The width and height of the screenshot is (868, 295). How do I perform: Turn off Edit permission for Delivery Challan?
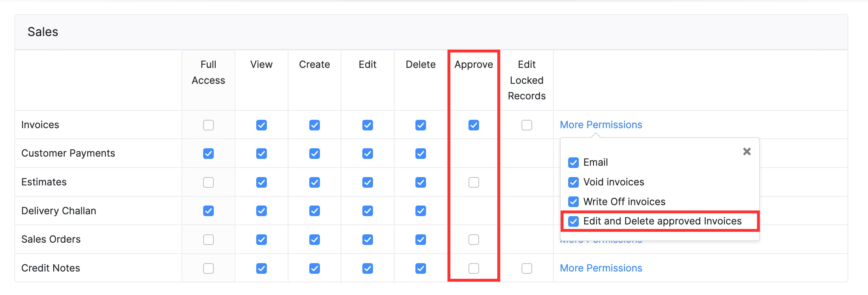coord(368,211)
